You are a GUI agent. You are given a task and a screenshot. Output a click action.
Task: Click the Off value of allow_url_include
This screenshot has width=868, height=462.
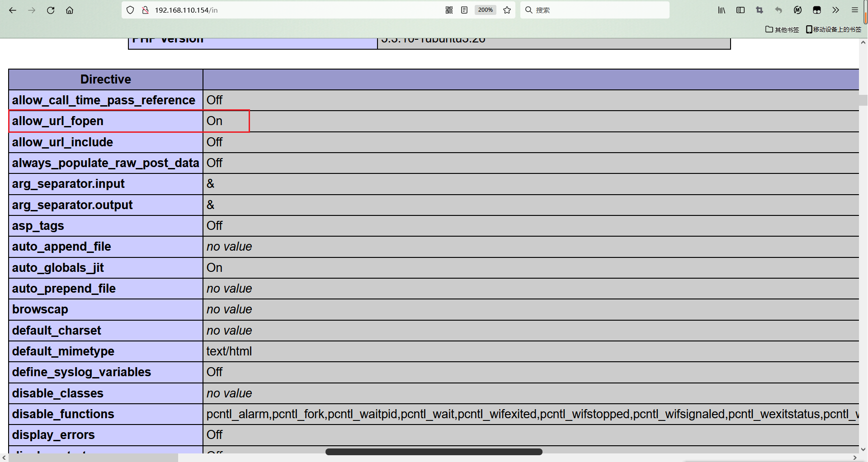click(x=214, y=142)
